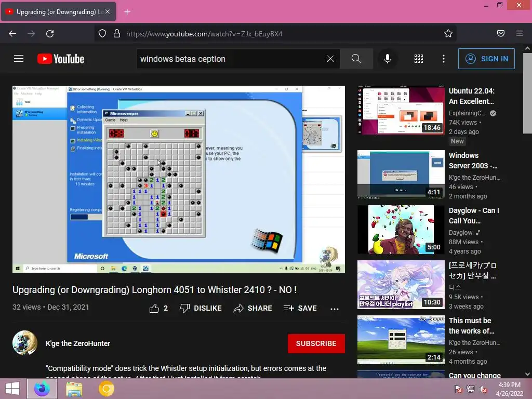Viewport: 532px width, 399px height.
Task: Open Dayglow Can I Call You thumbnail
Action: [x=401, y=229]
